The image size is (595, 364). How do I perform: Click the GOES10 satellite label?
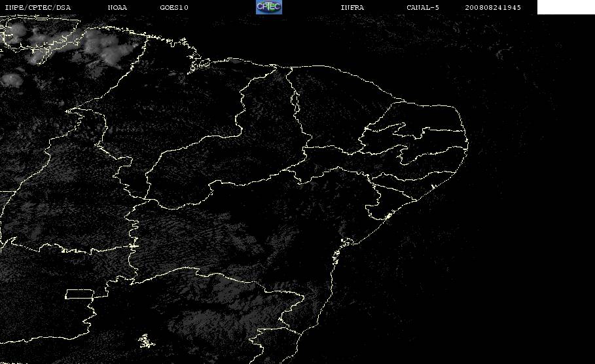click(174, 8)
